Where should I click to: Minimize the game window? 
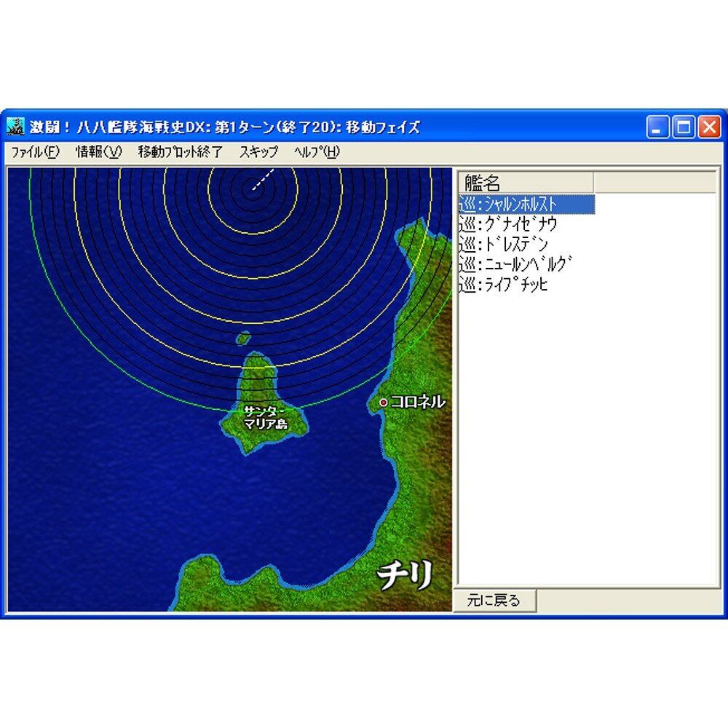[657, 127]
